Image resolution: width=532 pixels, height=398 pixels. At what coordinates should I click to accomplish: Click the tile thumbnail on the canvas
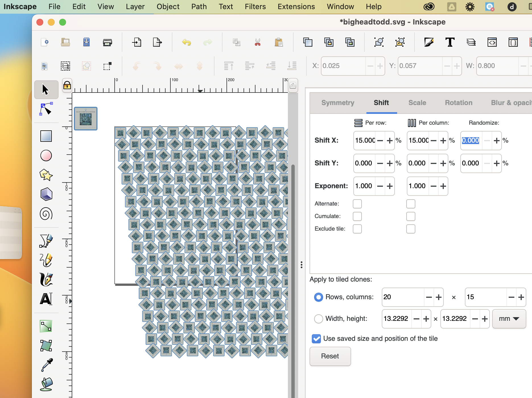85,118
